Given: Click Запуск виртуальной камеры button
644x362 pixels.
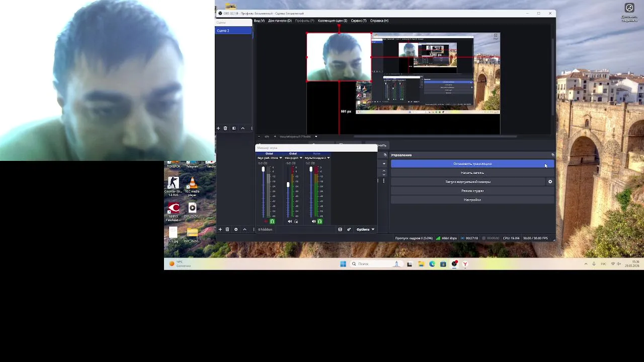Looking at the screenshot, I should point(468,182).
